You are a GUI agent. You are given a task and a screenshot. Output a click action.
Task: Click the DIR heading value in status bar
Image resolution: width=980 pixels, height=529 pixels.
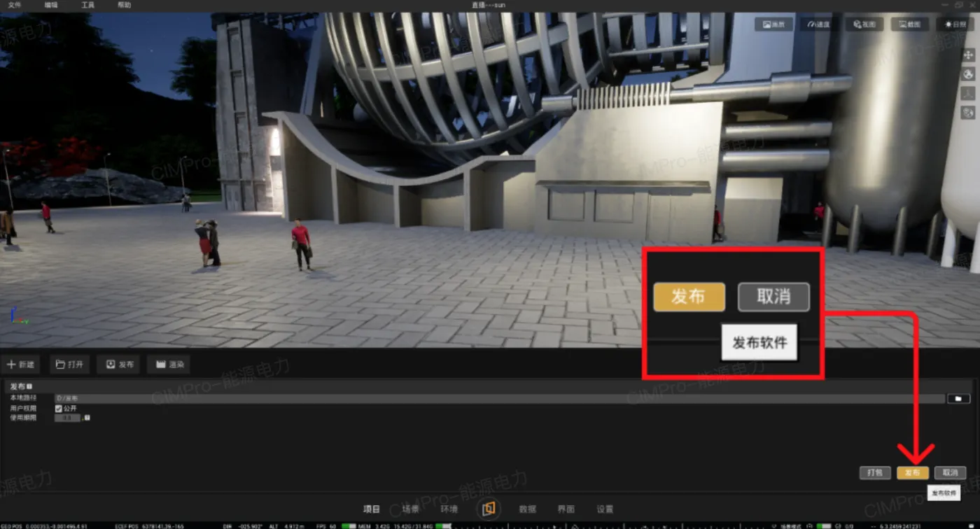click(243, 526)
